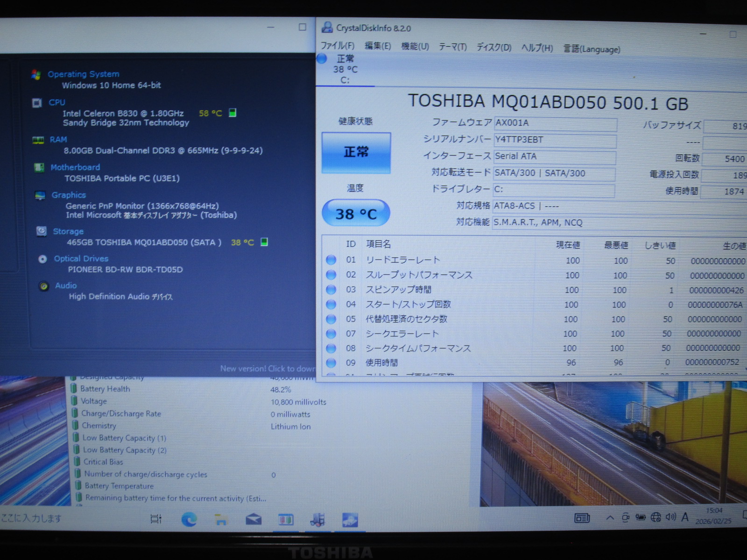
Task: Open the 機能(U) menu
Action: tap(415, 46)
